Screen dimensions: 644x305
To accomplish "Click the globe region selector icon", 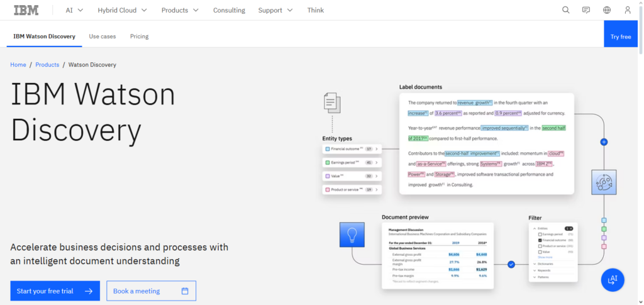I will [607, 10].
